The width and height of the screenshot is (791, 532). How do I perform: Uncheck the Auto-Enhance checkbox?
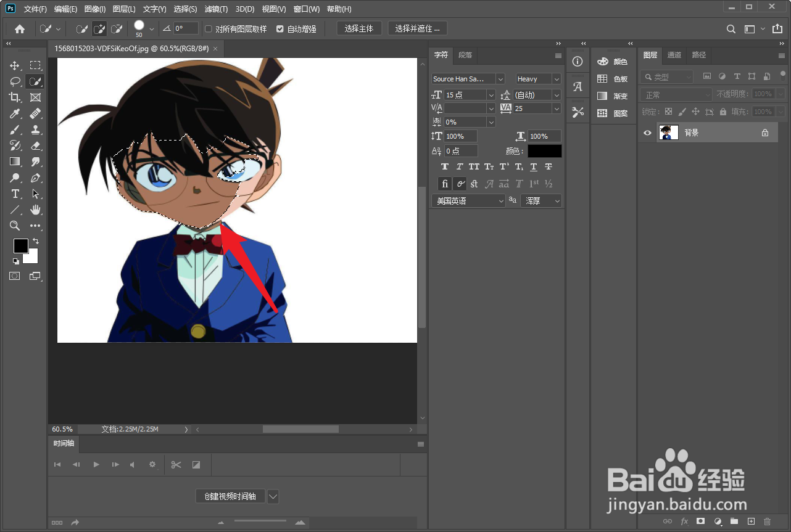pos(280,29)
